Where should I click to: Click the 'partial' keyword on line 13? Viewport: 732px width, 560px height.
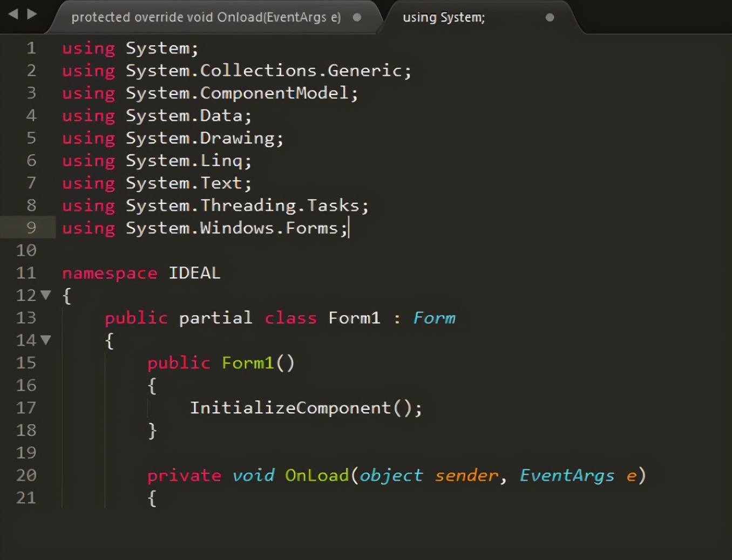(215, 318)
